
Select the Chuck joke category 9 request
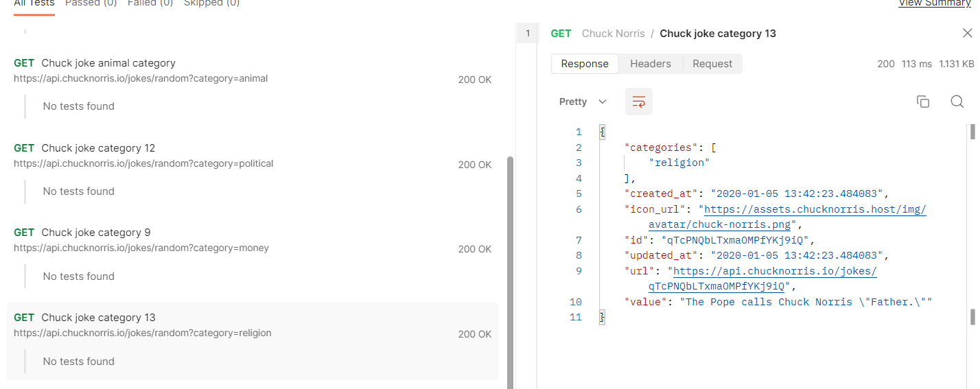[96, 233]
